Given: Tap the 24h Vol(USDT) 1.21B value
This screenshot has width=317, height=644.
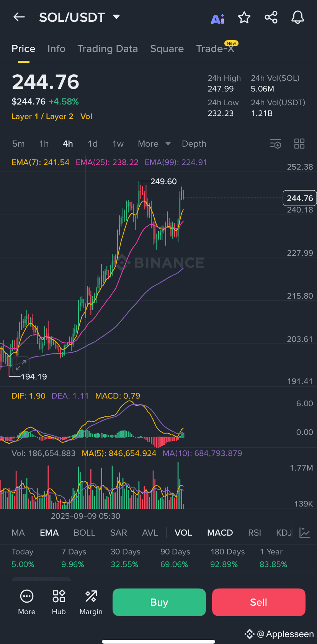Looking at the screenshot, I should tap(262, 113).
